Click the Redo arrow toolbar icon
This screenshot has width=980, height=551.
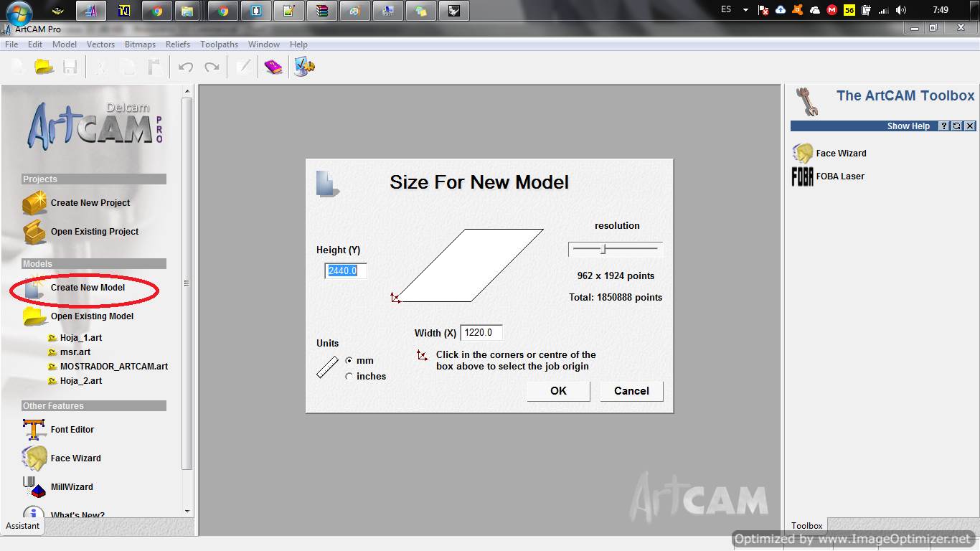(x=212, y=67)
